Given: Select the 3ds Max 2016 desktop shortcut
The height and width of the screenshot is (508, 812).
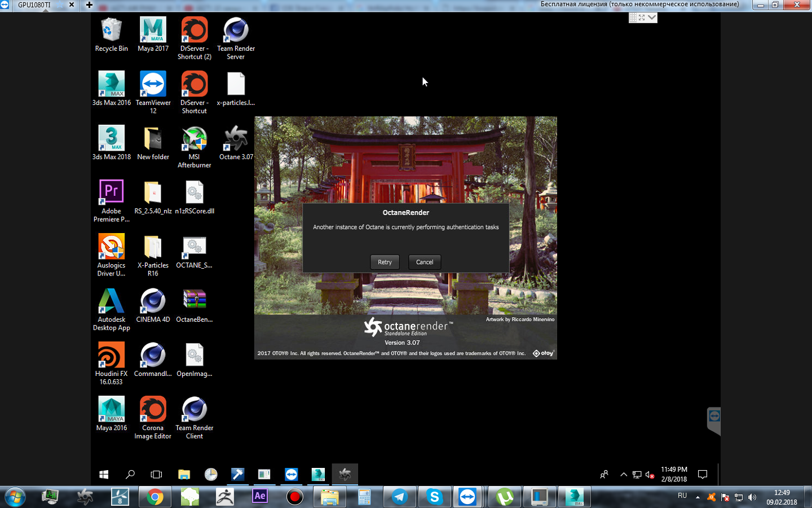Looking at the screenshot, I should click(x=111, y=89).
